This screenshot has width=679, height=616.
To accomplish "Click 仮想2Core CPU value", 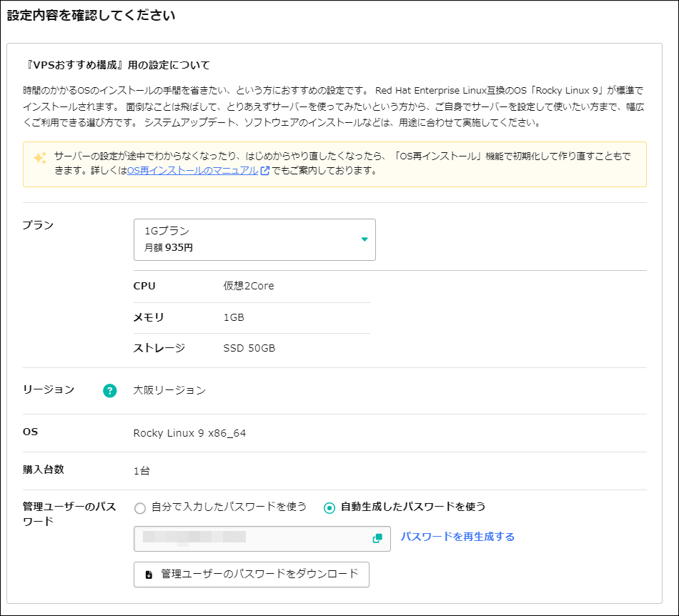I will [249, 286].
